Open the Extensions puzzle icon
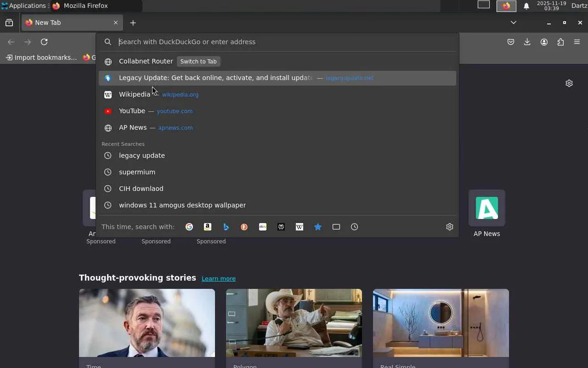Viewport: 588px width, 368px height. 560,42
